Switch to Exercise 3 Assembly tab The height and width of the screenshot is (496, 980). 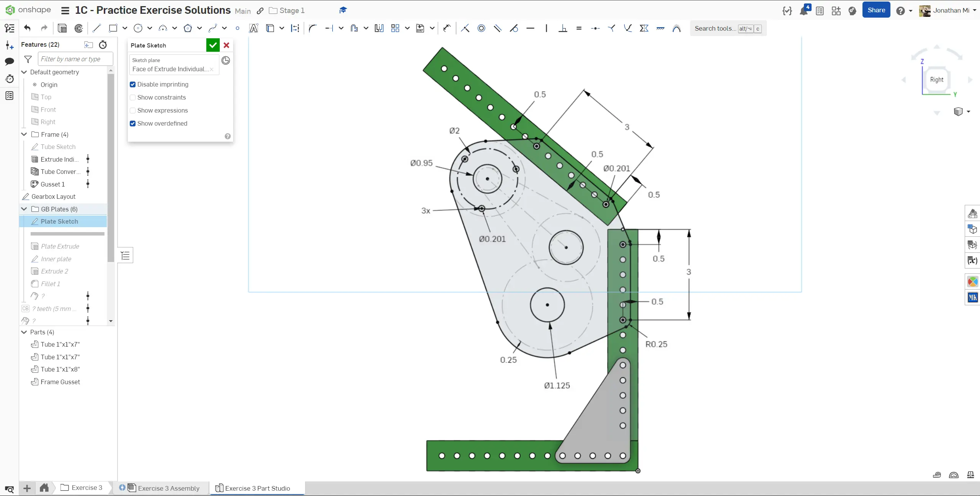[168, 488]
